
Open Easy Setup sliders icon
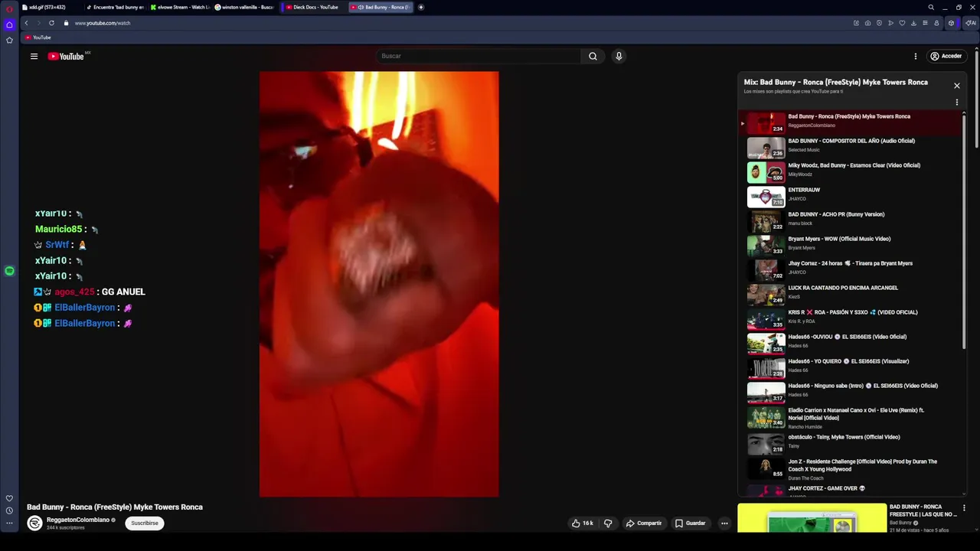(x=925, y=23)
